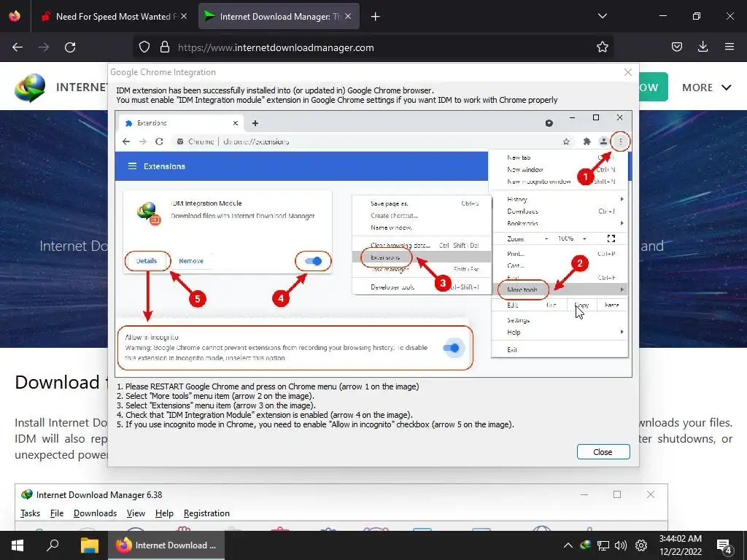The height and width of the screenshot is (560, 747).
Task: Click the zoom fullscreen icon in Chrome menu
Action: point(611,238)
